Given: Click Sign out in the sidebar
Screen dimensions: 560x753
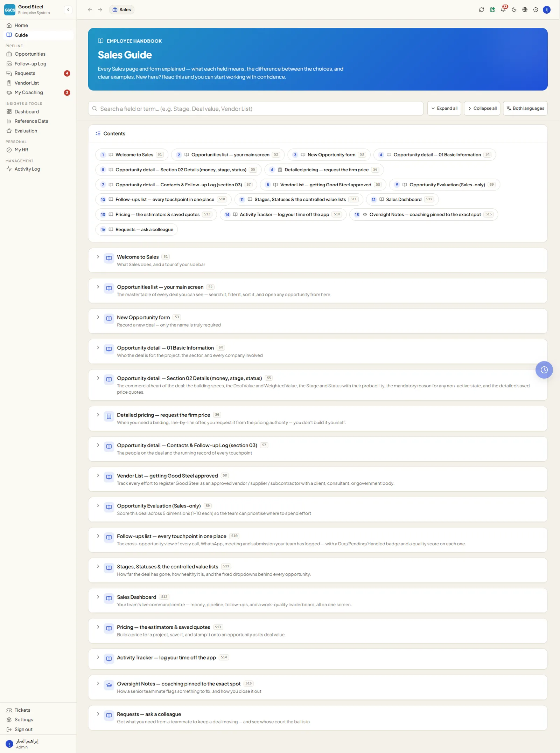Looking at the screenshot, I should click(38, 730).
